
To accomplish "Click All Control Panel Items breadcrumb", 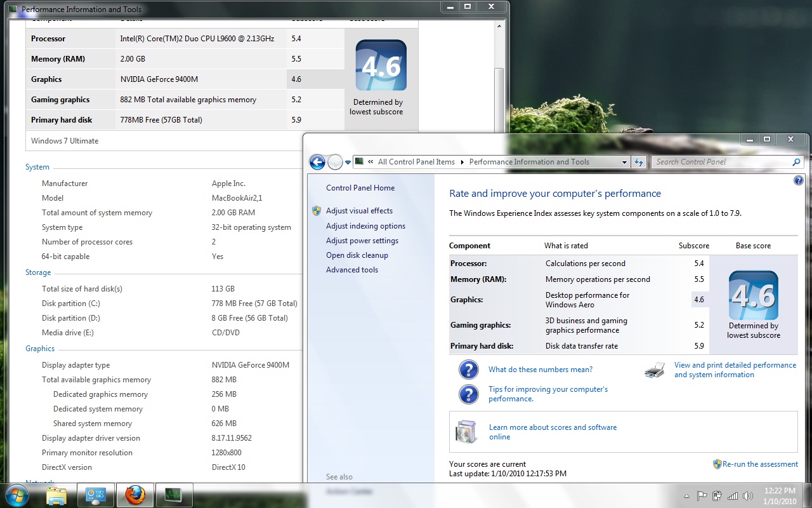I will click(x=416, y=162).
